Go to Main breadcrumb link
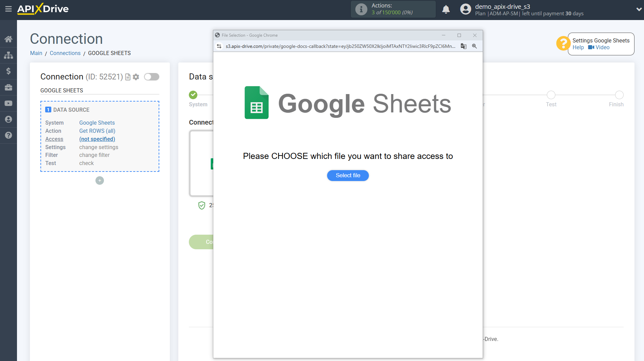The height and width of the screenshot is (361, 644). (x=36, y=53)
